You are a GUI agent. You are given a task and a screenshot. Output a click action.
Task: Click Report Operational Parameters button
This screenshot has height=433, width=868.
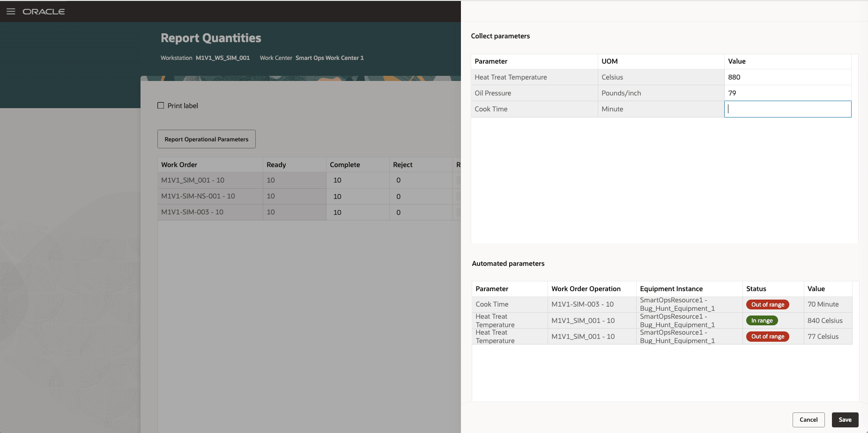[x=207, y=139]
